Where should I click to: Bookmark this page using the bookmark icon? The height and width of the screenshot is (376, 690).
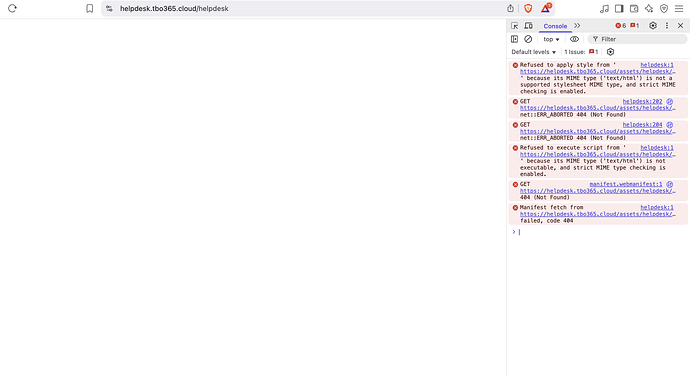(90, 8)
